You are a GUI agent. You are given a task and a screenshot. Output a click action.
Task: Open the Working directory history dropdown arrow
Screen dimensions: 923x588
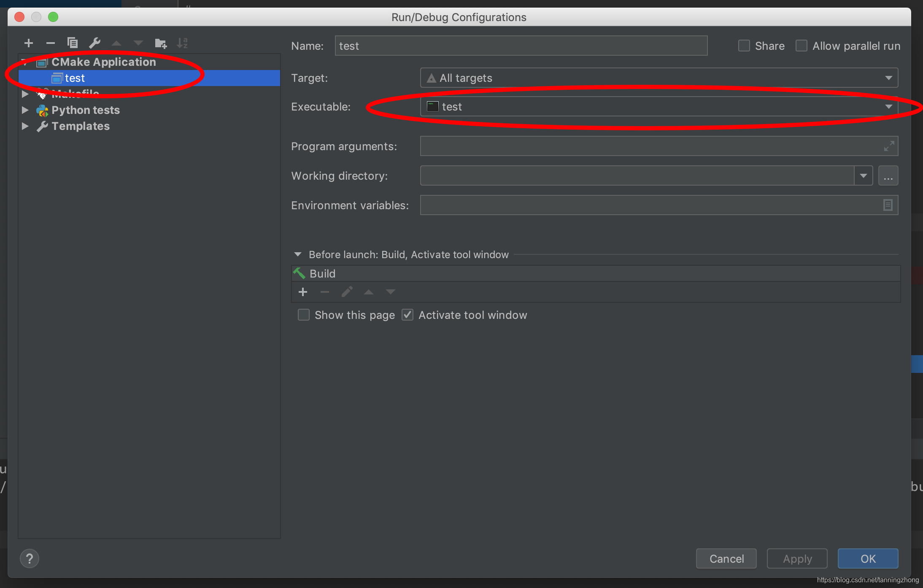pyautogui.click(x=864, y=176)
